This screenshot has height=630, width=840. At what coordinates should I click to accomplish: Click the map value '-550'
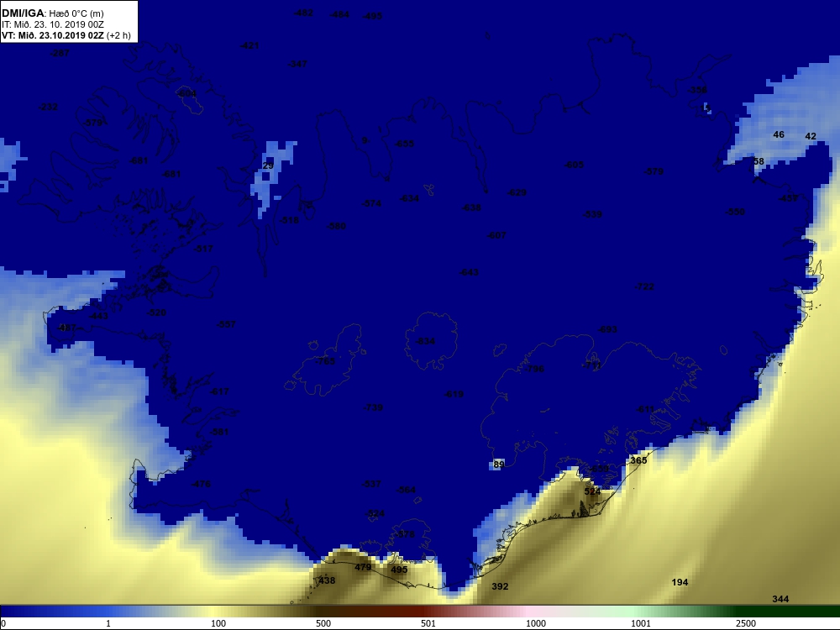(735, 212)
